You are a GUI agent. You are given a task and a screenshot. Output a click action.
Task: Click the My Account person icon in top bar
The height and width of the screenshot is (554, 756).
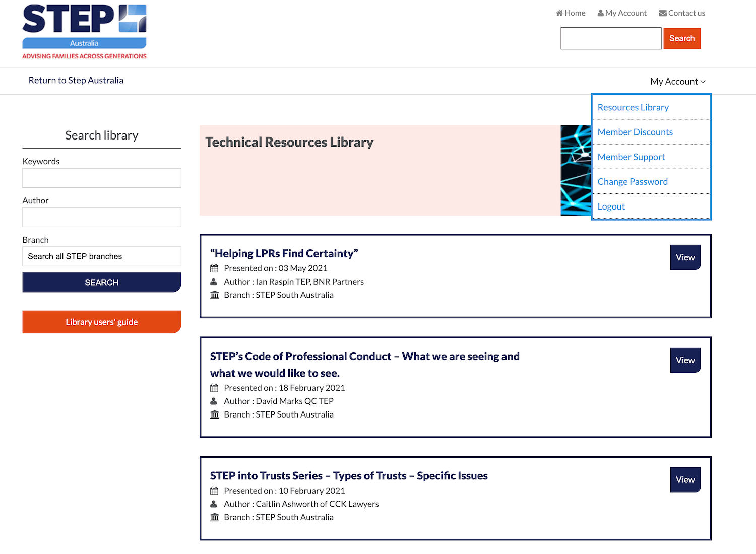[600, 13]
